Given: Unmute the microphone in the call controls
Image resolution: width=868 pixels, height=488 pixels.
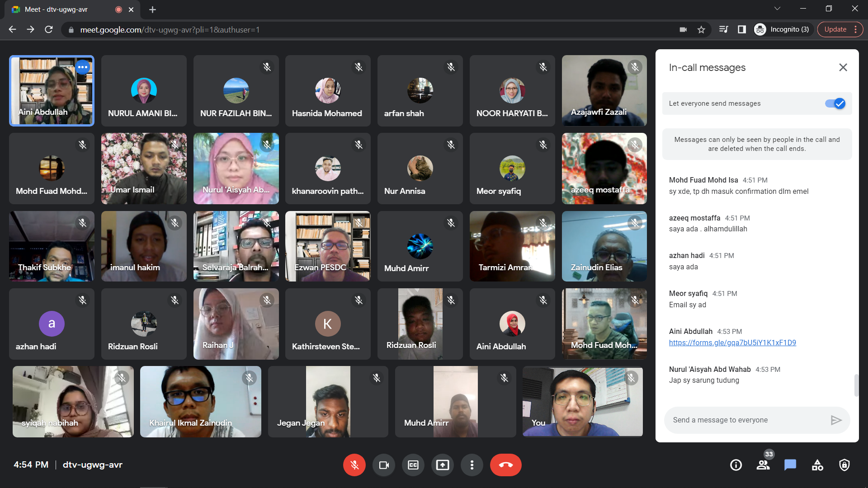Looking at the screenshot, I should pyautogui.click(x=354, y=465).
